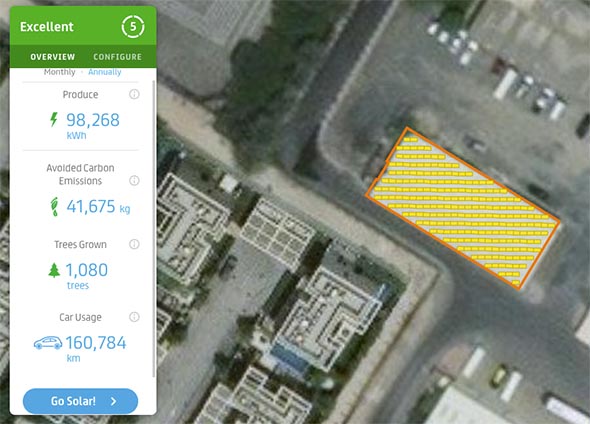The image size is (590, 424).
Task: Click the Go Solar! button
Action: [x=81, y=401]
